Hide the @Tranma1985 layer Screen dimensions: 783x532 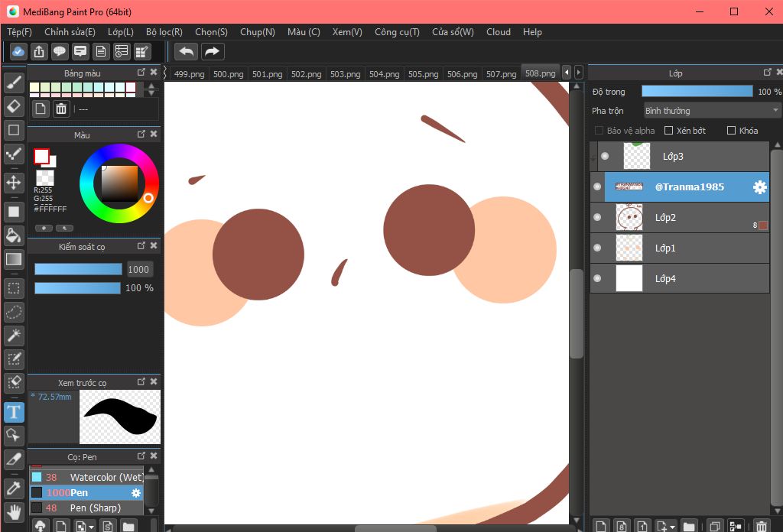597,187
